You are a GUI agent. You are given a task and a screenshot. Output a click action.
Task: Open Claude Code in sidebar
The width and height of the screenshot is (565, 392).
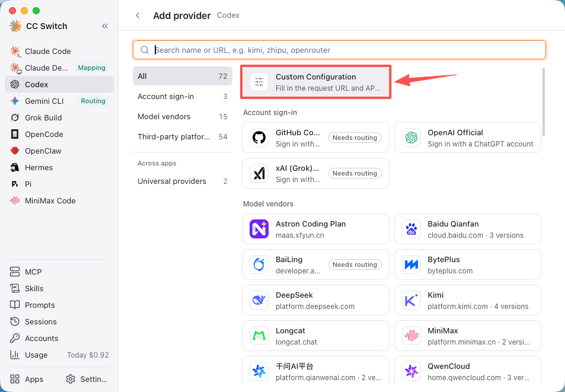[59, 51]
